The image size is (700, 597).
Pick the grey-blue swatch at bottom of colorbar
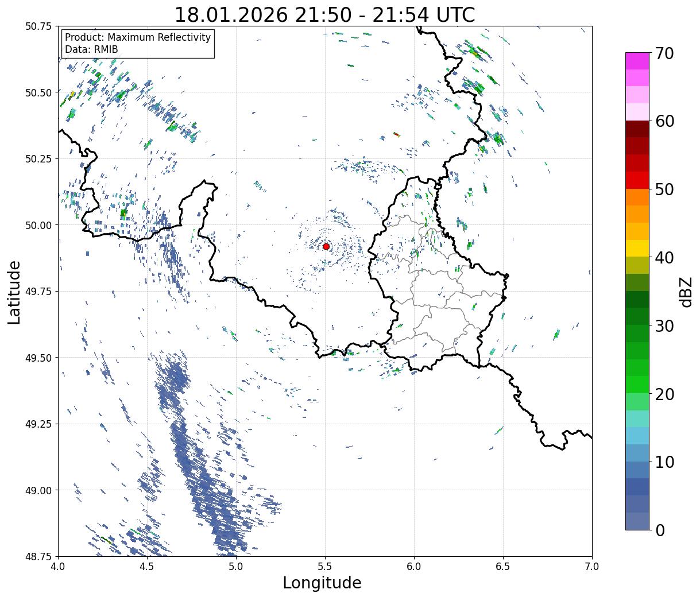point(637,521)
